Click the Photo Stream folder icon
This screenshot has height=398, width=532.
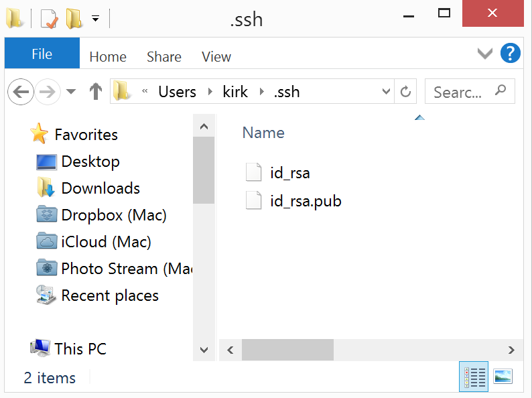(x=46, y=267)
